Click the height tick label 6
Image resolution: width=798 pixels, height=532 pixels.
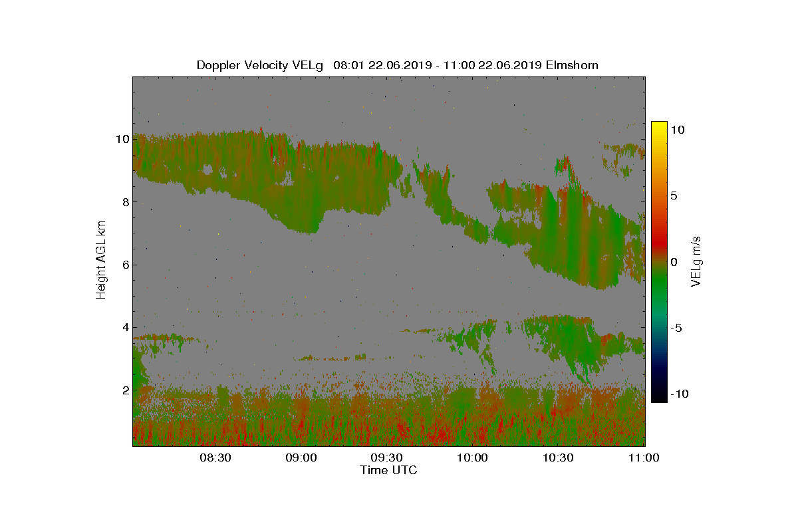click(124, 264)
